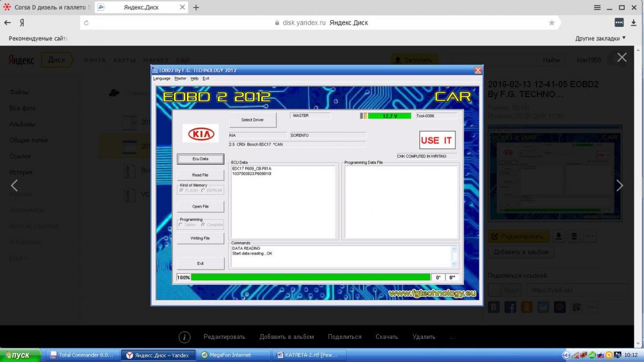Click Добавить в альбом in the bottom bar

click(287, 337)
